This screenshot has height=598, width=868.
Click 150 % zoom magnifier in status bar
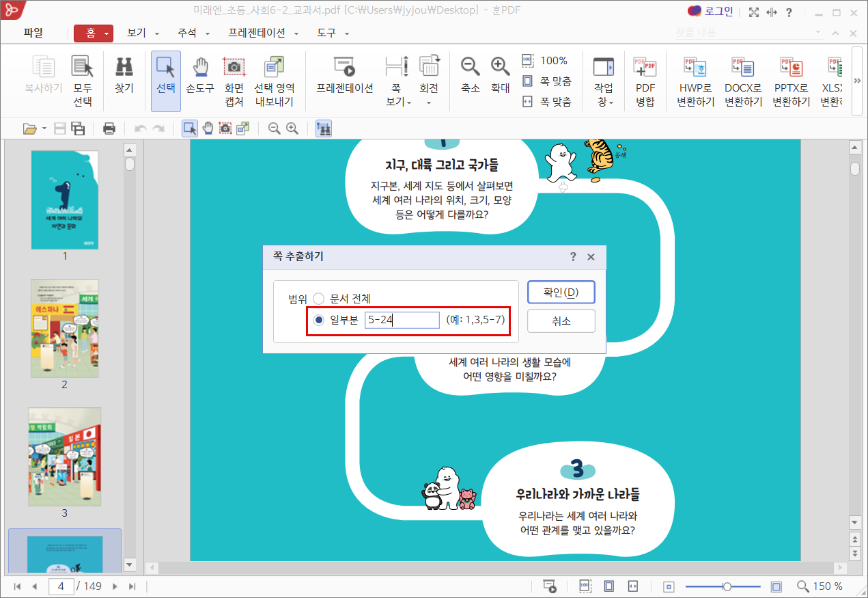(803, 586)
